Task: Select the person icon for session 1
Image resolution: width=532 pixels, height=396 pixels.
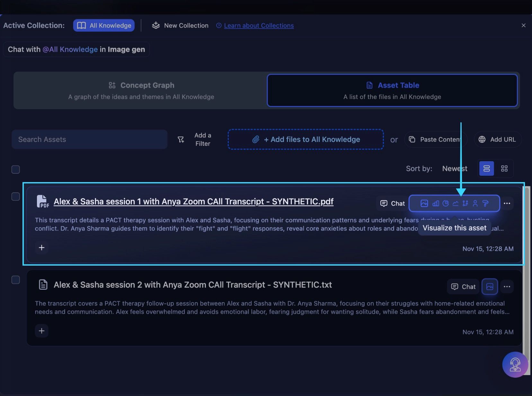Action: (x=475, y=203)
